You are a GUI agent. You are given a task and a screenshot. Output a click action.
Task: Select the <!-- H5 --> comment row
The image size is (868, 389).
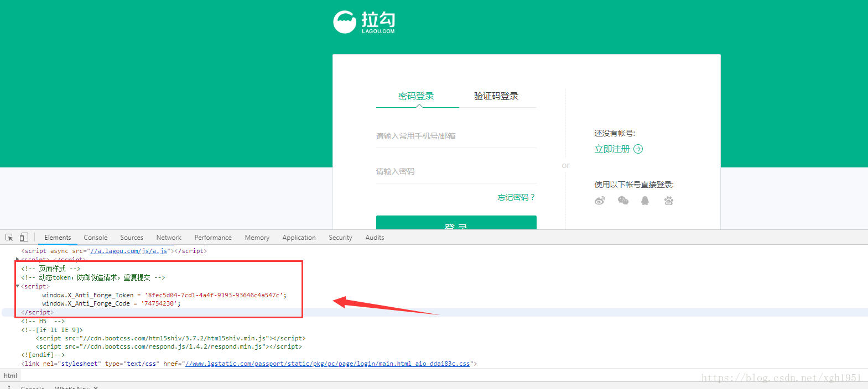(43, 321)
